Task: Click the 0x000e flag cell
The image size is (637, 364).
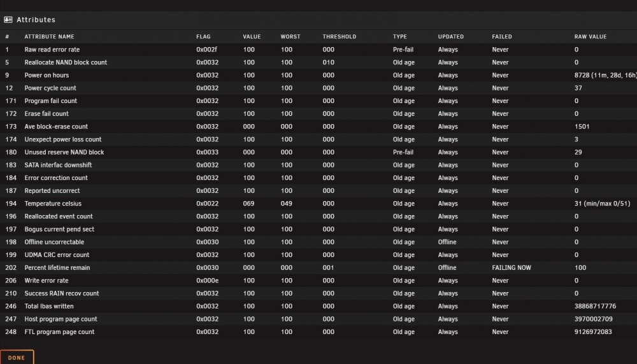Action: (x=207, y=281)
